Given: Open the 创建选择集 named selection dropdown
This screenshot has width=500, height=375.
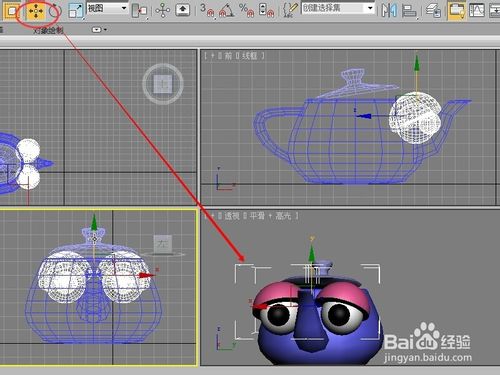Looking at the screenshot, I should click(x=338, y=8).
